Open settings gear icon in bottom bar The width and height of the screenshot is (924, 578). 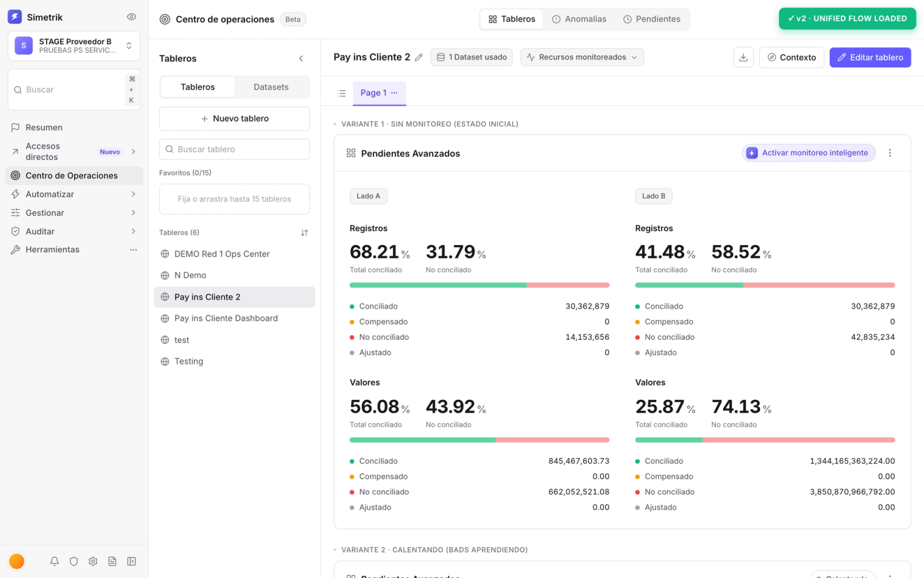(x=93, y=561)
